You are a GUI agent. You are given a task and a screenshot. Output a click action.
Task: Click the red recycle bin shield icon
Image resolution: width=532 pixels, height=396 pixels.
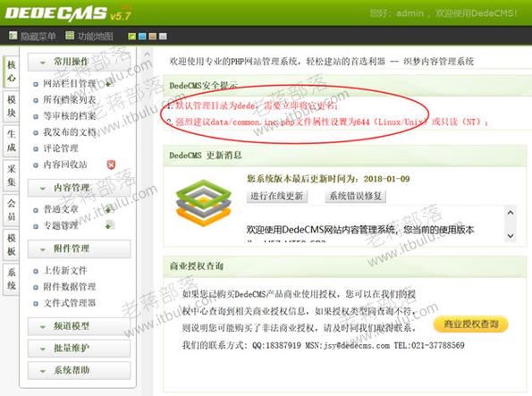click(x=111, y=164)
